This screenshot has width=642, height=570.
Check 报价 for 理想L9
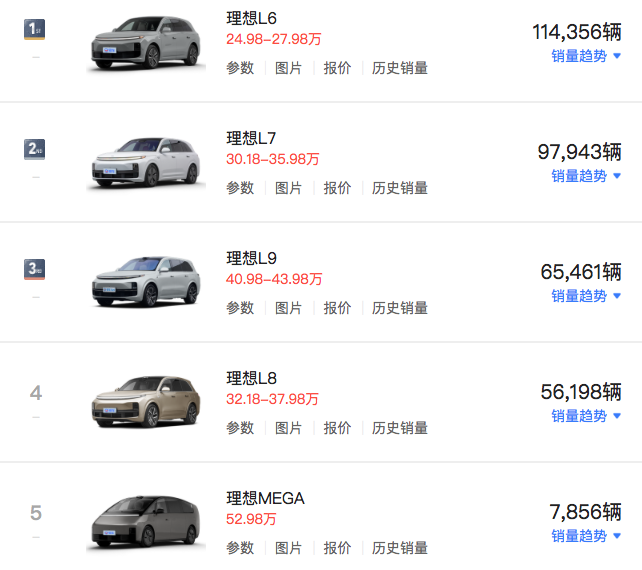tap(337, 308)
